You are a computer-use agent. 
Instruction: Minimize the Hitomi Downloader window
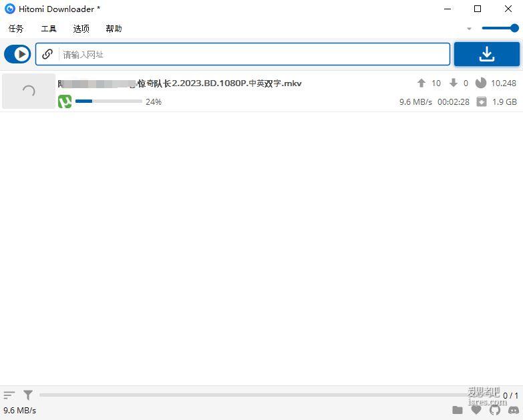[x=448, y=9]
